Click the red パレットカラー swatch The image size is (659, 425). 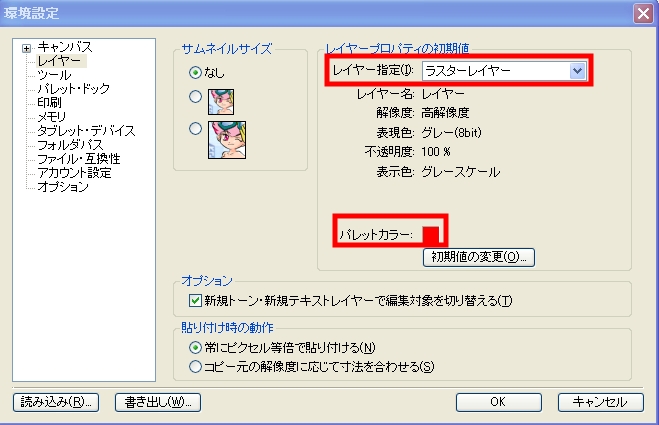click(431, 235)
